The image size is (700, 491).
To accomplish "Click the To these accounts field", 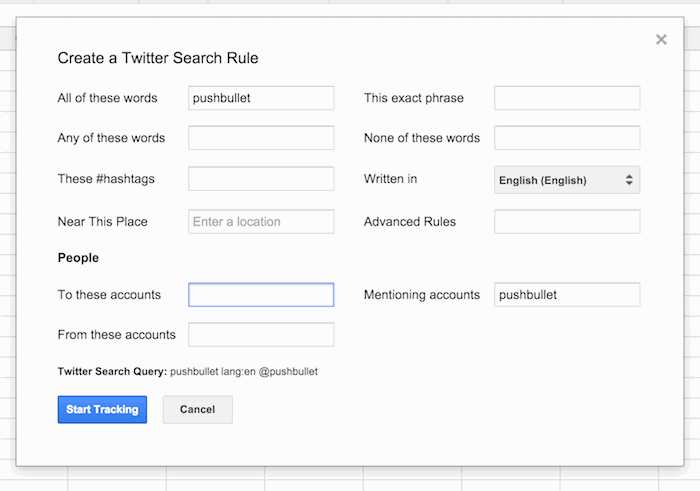I will 261,295.
